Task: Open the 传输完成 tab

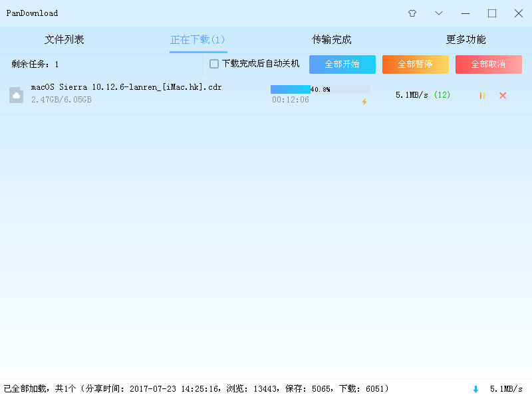Action: click(331, 40)
